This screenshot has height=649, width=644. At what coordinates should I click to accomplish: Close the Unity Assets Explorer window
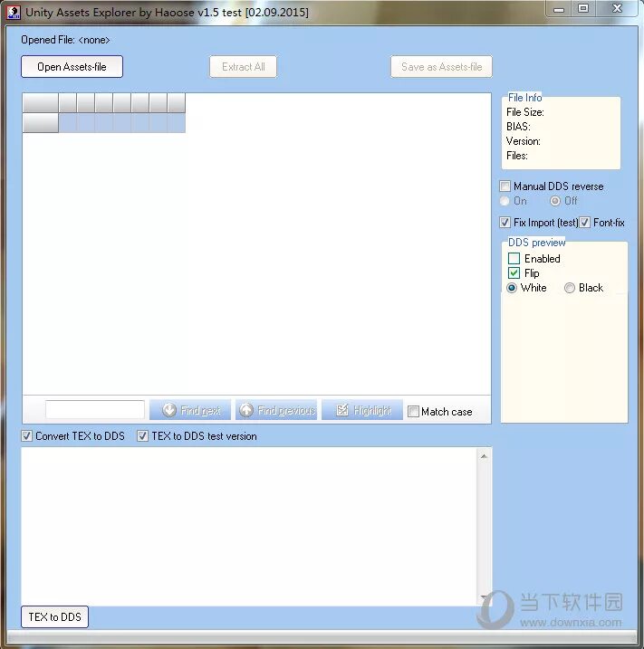[617, 9]
